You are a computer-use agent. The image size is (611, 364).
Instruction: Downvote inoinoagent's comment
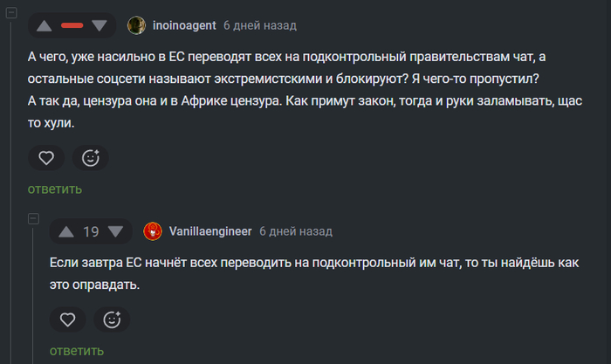(99, 26)
